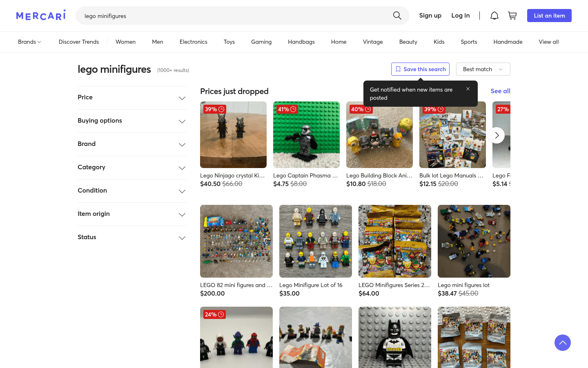This screenshot has width=588, height=368.
Task: Go to the Beauty category
Action: click(x=408, y=42)
